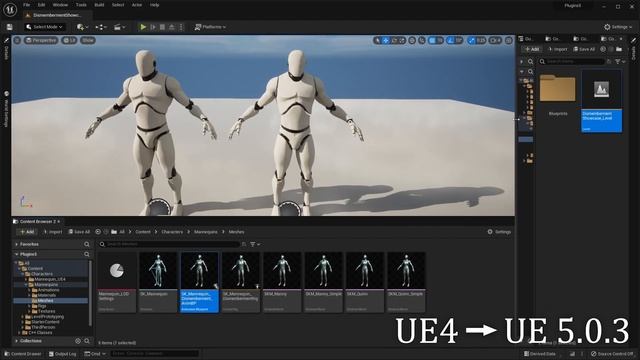Activate the Translate move gizmo tool
The height and width of the screenshot is (360, 640).
(x=386, y=40)
